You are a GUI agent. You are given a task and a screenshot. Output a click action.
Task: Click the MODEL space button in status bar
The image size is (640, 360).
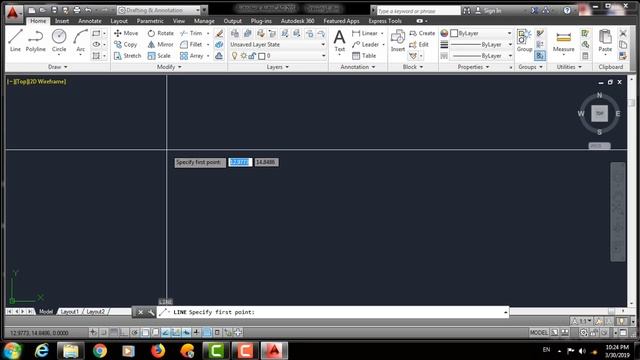[x=538, y=333]
